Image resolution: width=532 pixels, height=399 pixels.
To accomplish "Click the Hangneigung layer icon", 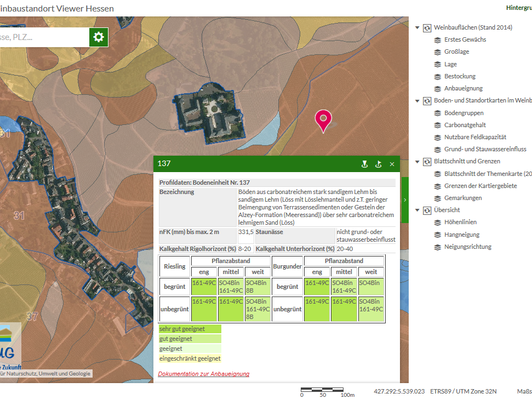I will [437, 235].
